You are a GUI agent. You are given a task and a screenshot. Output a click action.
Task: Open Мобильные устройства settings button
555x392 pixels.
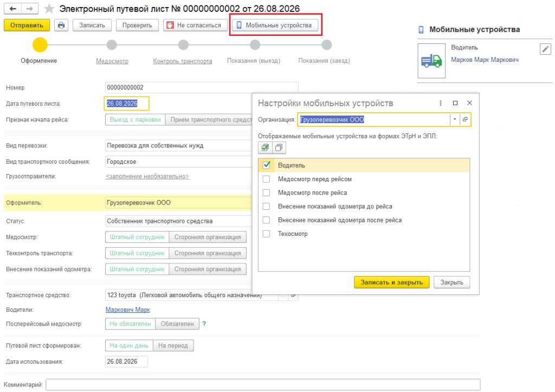tap(275, 25)
